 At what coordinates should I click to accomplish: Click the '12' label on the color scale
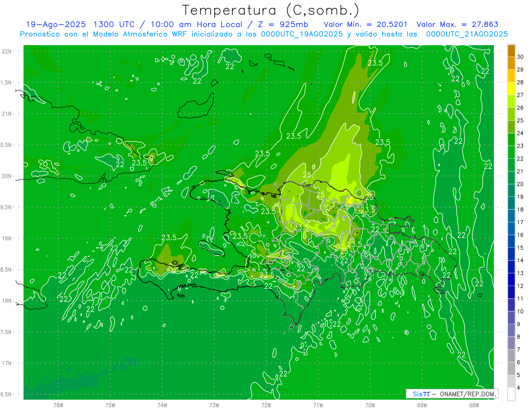[x=520, y=286]
